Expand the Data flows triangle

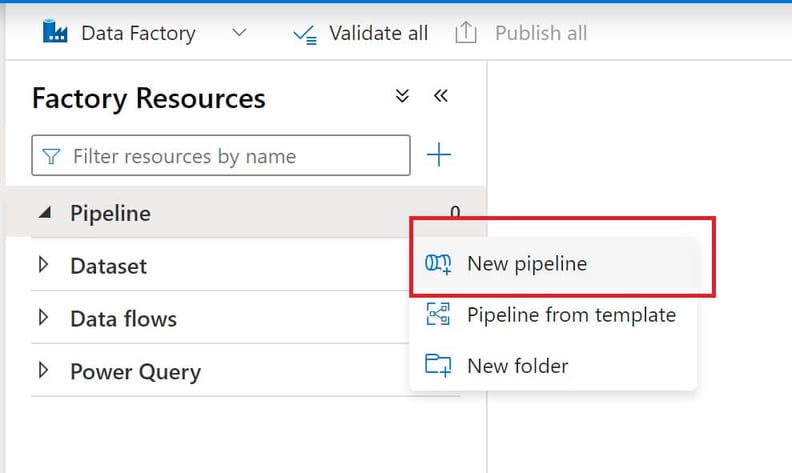(x=43, y=317)
